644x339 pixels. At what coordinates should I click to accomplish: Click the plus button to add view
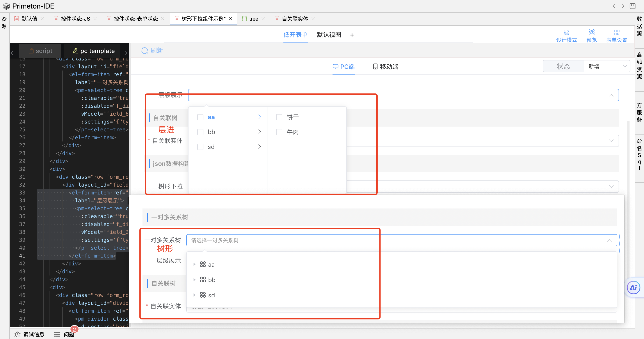click(x=352, y=35)
